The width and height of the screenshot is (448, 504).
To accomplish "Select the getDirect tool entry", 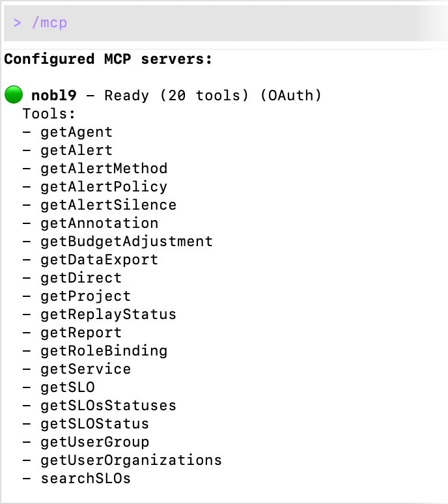I will (81, 278).
